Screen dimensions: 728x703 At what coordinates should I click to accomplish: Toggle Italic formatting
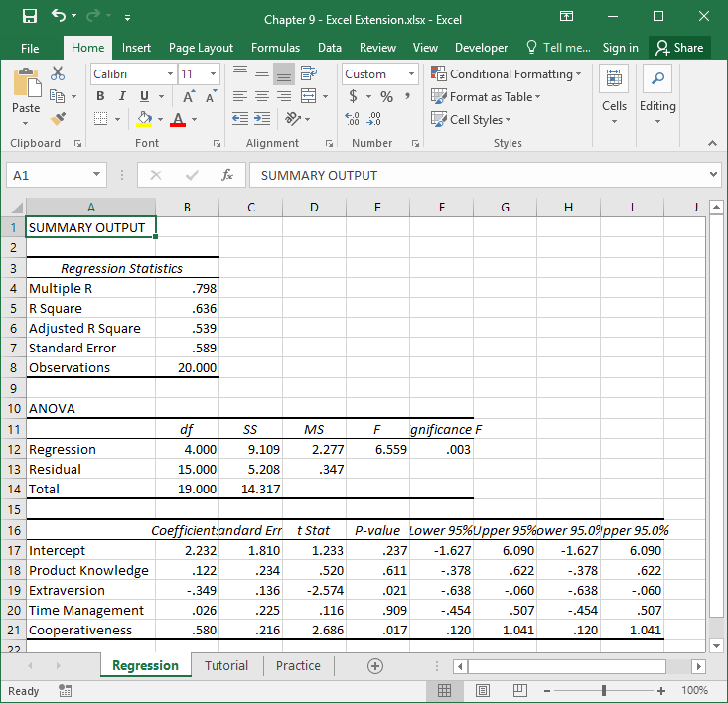(x=122, y=96)
